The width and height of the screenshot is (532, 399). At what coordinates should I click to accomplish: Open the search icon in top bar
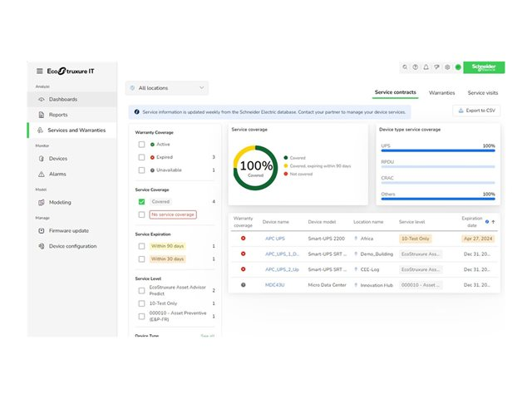[405, 67]
